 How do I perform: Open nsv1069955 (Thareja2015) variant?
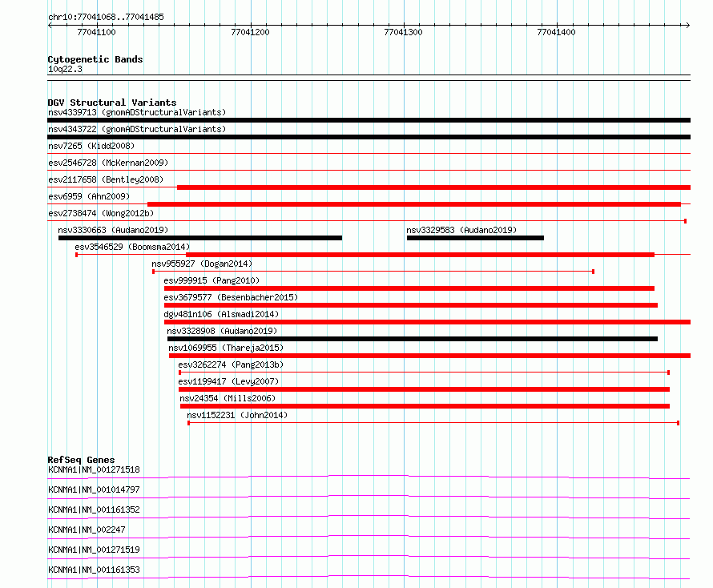[x=226, y=348]
